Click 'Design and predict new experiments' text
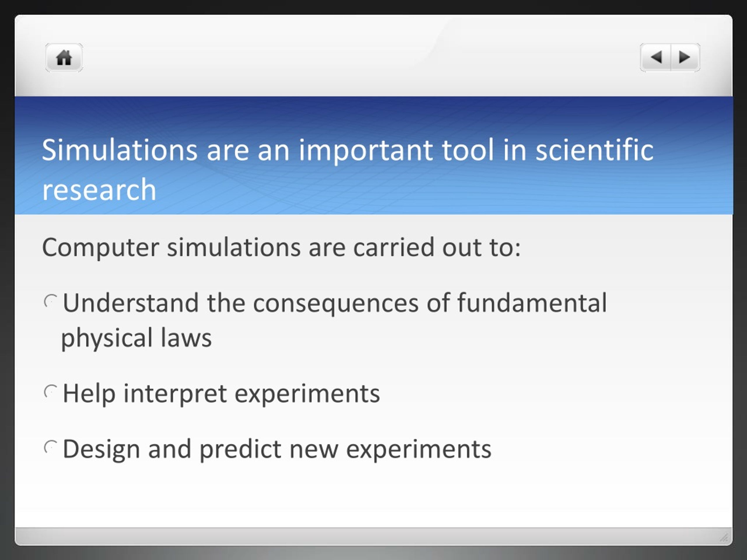This screenshot has height=560, width=747. [x=277, y=449]
